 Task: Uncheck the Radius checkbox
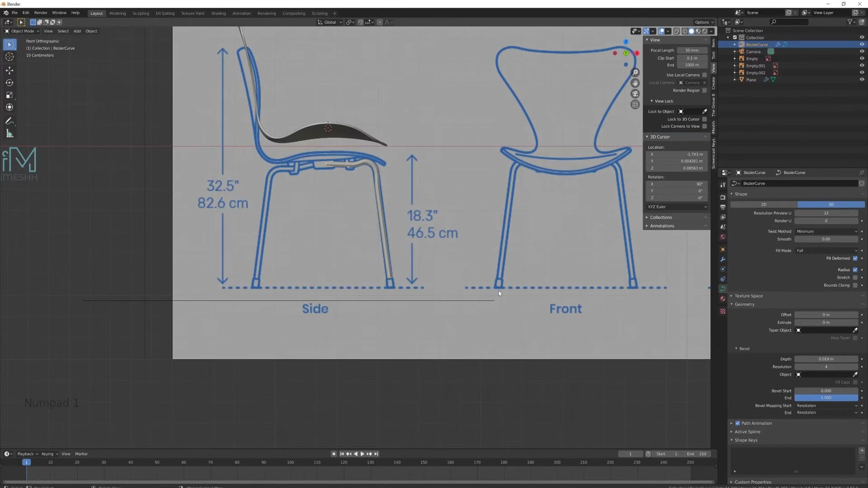click(855, 270)
